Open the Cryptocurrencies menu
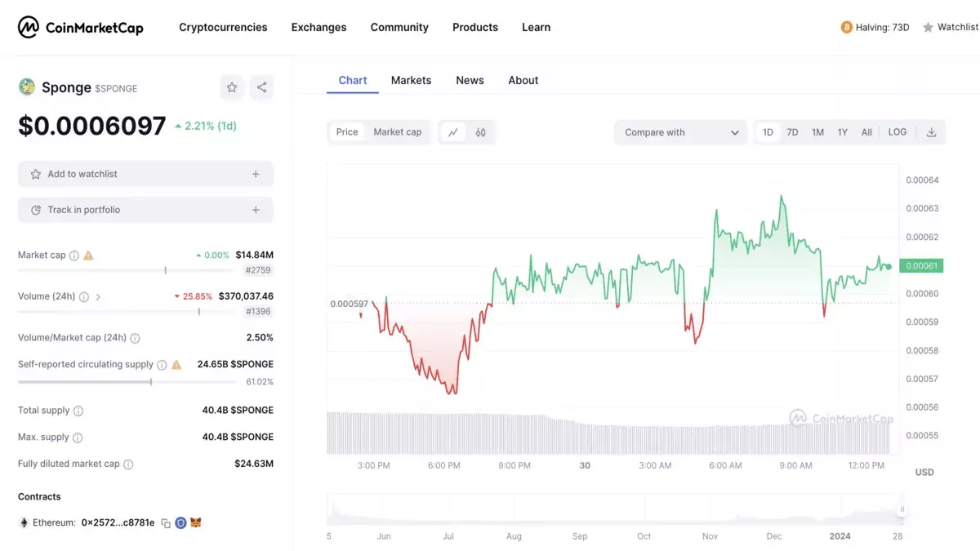The width and height of the screenshot is (980, 551). 223,28
